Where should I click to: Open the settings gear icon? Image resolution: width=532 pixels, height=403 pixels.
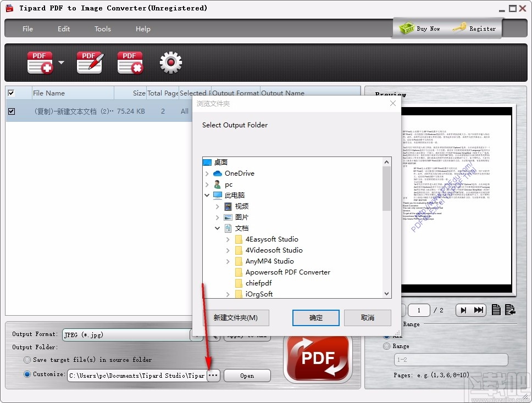coord(170,61)
